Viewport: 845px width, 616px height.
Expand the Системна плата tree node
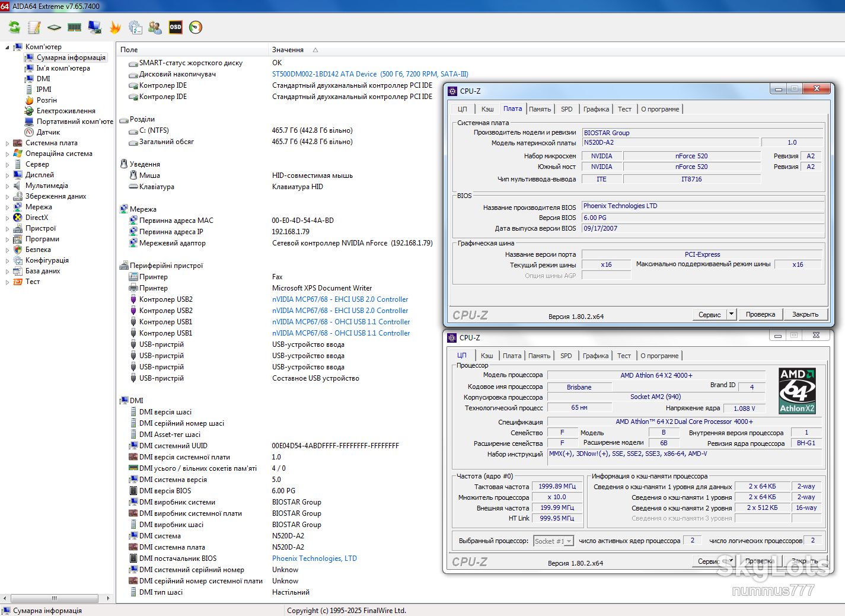pyautogui.click(x=7, y=143)
